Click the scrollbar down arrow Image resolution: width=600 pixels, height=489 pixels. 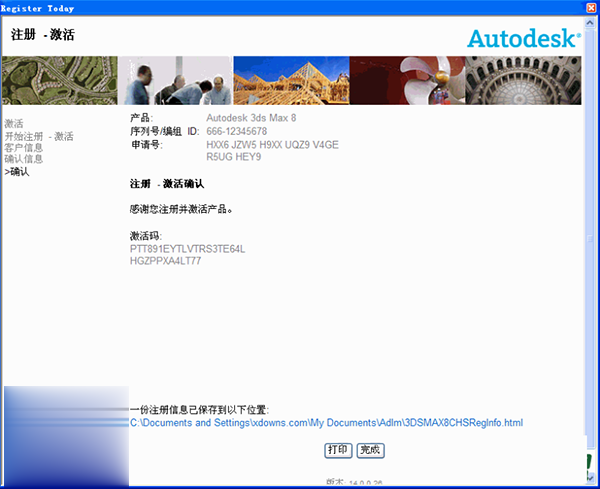[590, 478]
